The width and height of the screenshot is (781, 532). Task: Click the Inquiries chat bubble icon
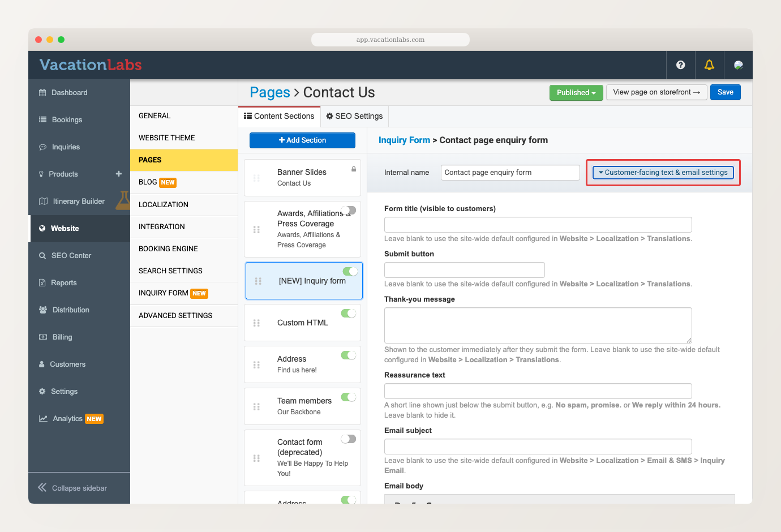click(42, 147)
